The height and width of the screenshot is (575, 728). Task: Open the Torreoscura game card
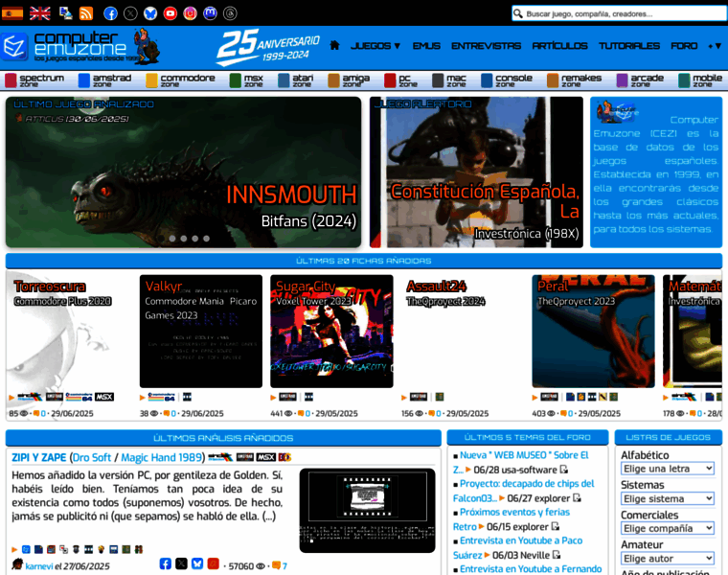(x=69, y=332)
